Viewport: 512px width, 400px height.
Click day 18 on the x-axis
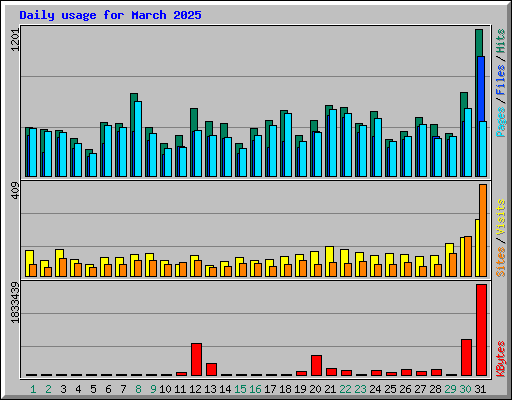click(x=285, y=389)
